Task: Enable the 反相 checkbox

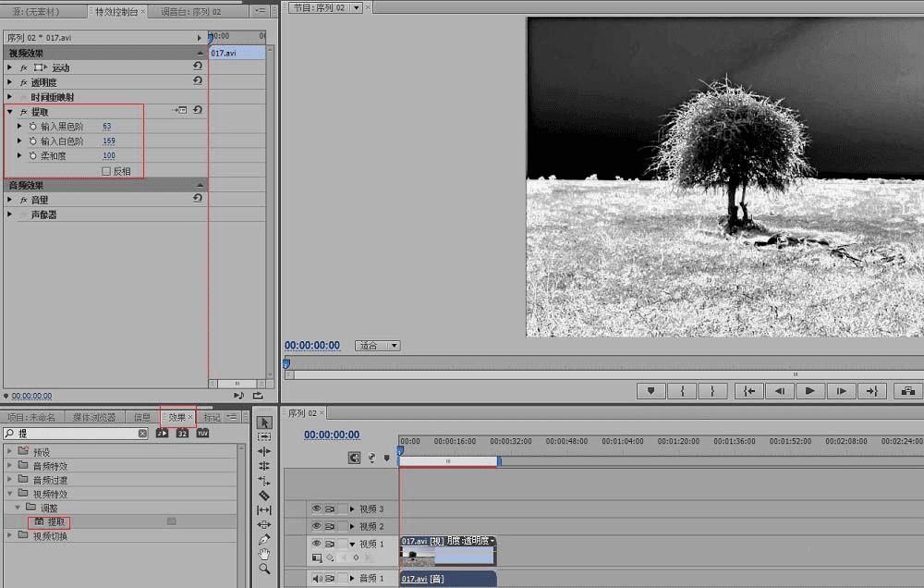Action: click(106, 171)
